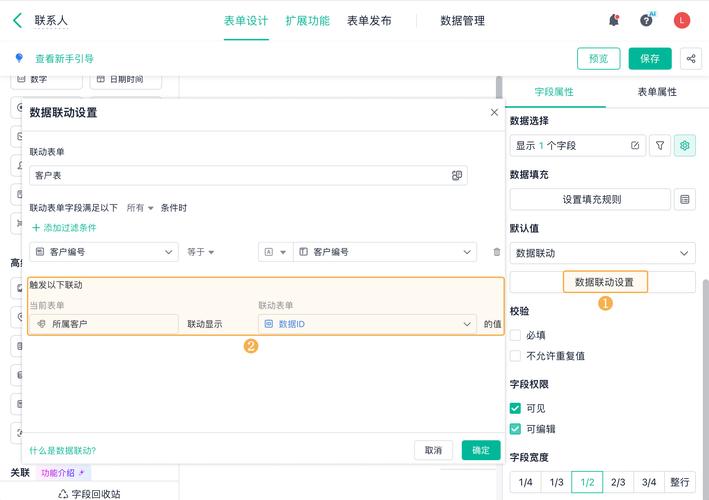Click the 所属客户 current form field
The image size is (709, 500).
coord(104,324)
